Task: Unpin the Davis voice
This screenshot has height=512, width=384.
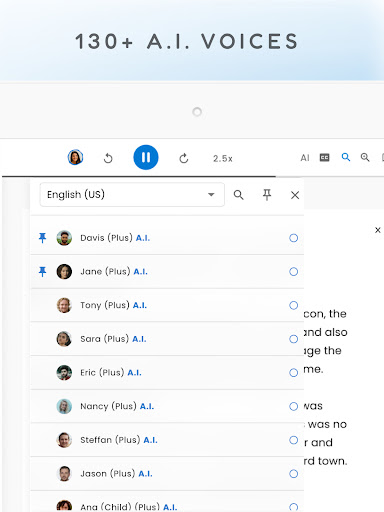Action: (42, 238)
